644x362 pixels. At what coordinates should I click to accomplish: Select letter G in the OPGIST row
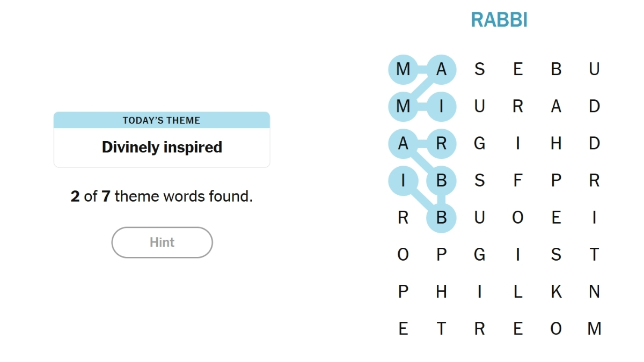[479, 254]
